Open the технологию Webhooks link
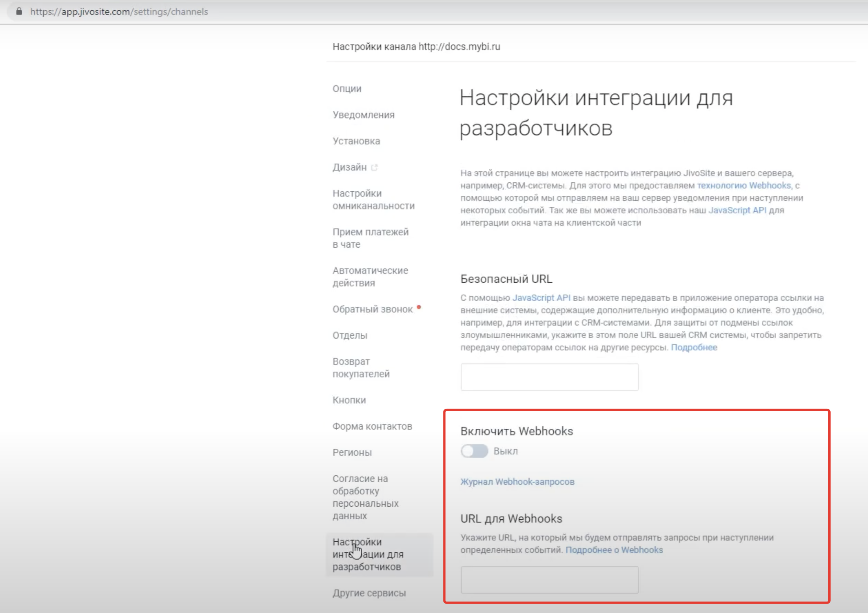This screenshot has width=868, height=613. click(744, 185)
